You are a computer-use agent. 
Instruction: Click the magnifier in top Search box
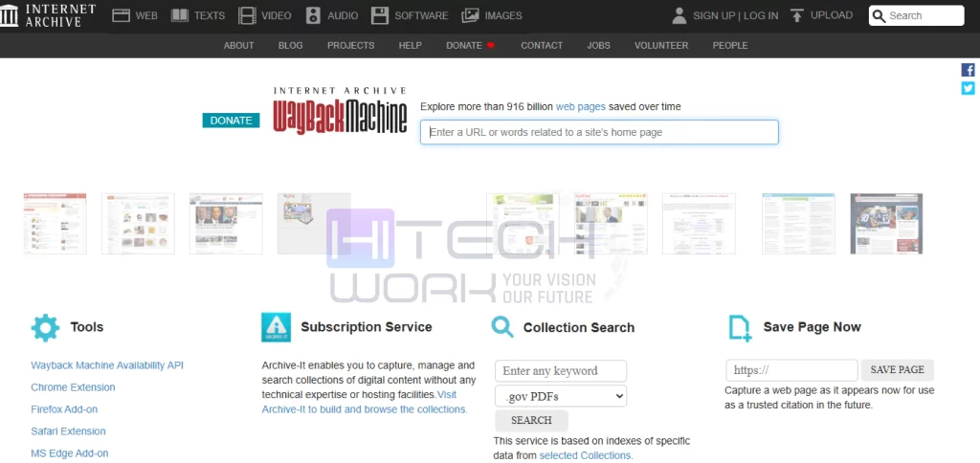(879, 16)
